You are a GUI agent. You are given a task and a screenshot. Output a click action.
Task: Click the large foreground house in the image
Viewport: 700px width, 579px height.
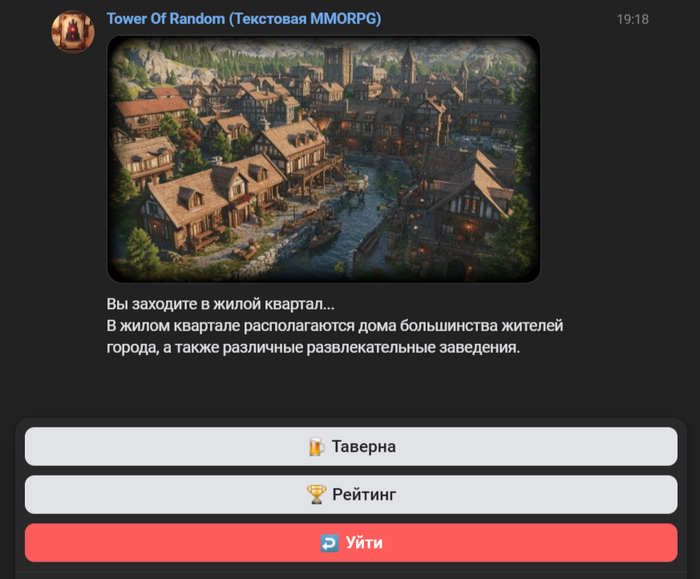pyautogui.click(x=210, y=203)
